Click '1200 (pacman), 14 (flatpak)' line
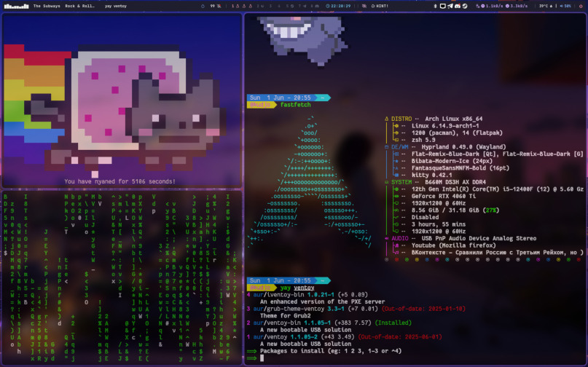The width and height of the screenshot is (588, 367). [457, 133]
